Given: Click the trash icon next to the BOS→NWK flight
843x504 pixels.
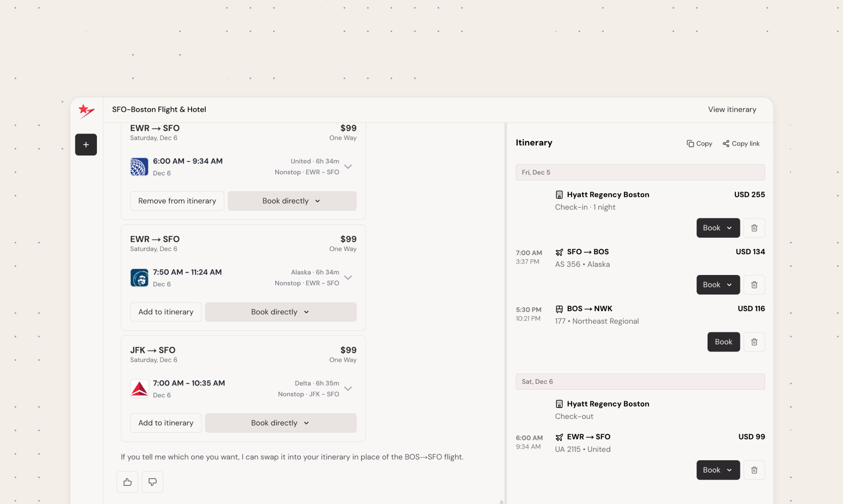Looking at the screenshot, I should [x=754, y=342].
